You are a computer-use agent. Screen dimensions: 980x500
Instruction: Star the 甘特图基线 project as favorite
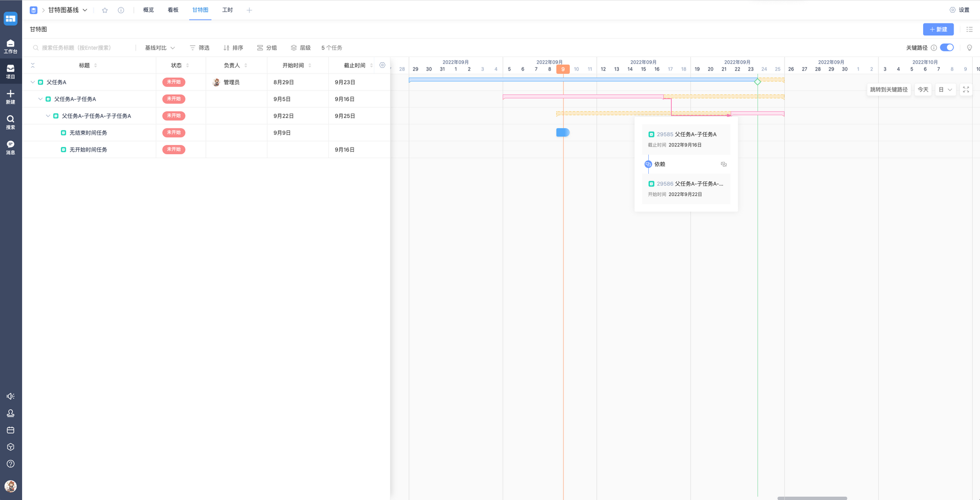pos(105,10)
